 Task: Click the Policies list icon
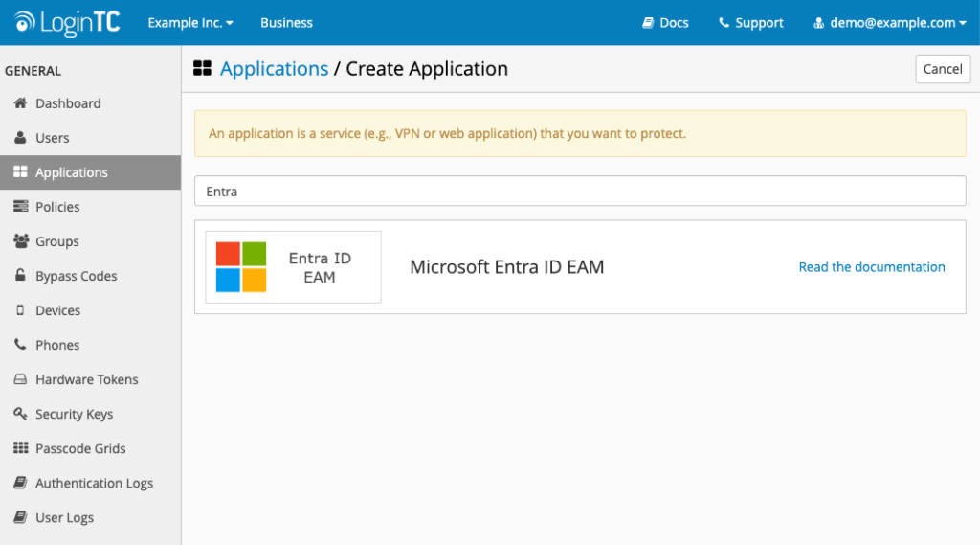21,206
